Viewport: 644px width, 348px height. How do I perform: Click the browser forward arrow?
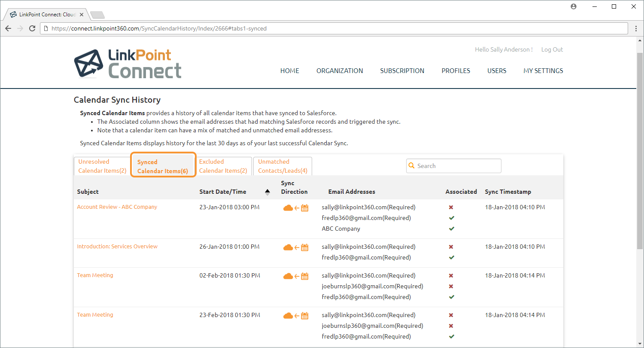20,28
